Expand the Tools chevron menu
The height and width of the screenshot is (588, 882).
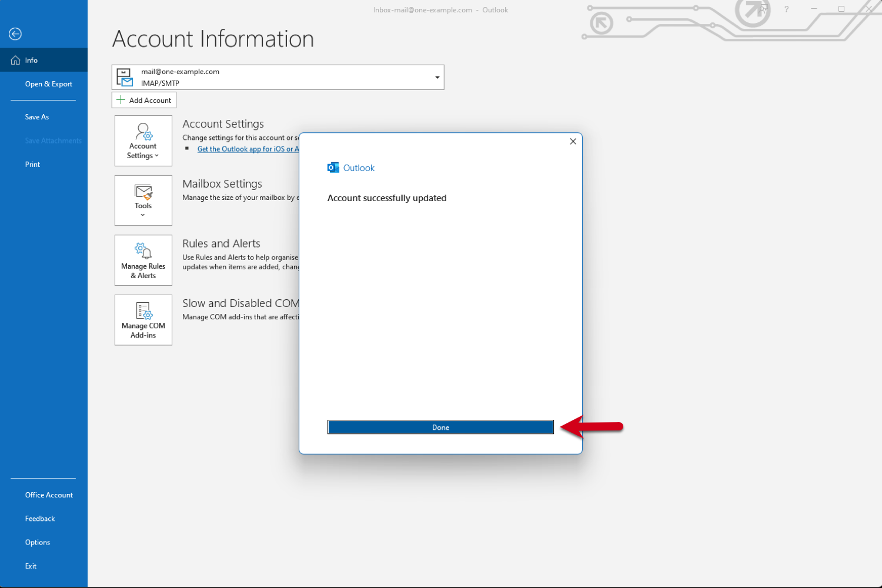pos(143,214)
